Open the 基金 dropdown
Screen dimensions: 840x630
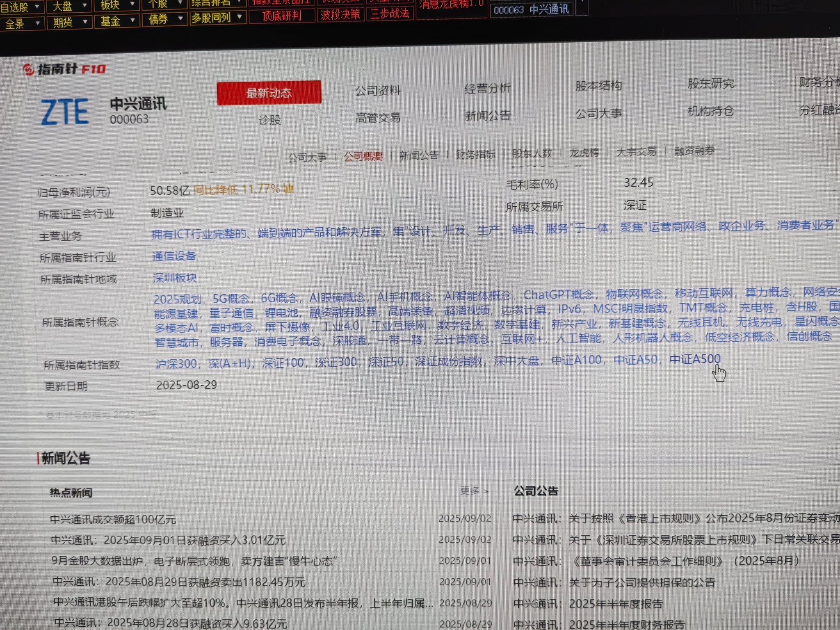click(x=116, y=21)
